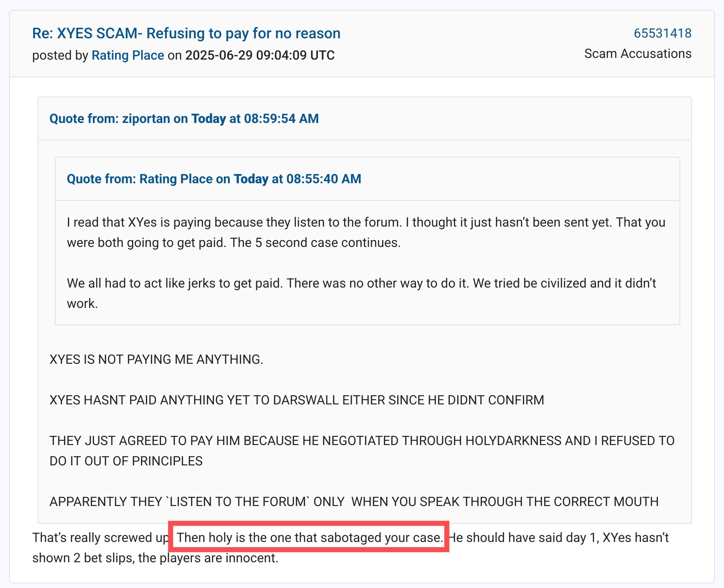Click the red-highlighted 'Then holy is the one' sentence
Viewport: 724px width, 588px height.
310,538
